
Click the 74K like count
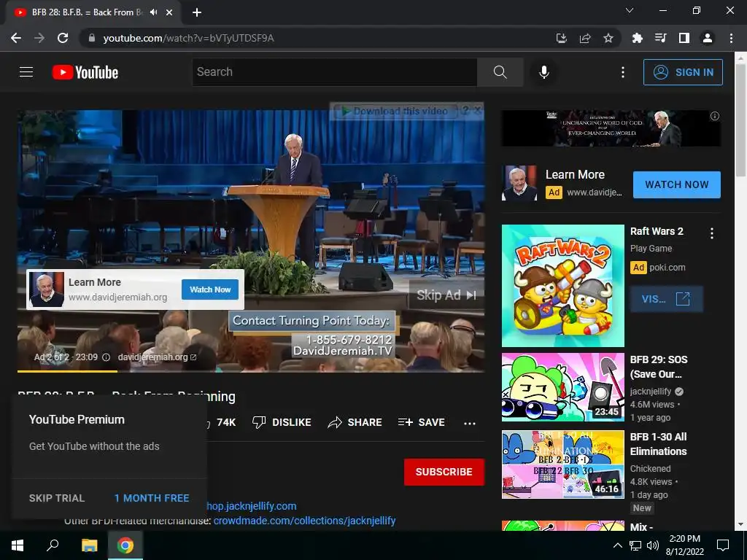226,422
